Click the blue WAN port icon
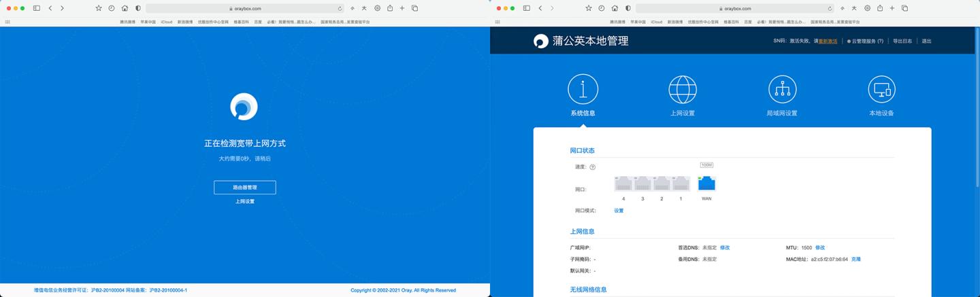Image resolution: width=980 pixels, height=297 pixels. point(706,184)
